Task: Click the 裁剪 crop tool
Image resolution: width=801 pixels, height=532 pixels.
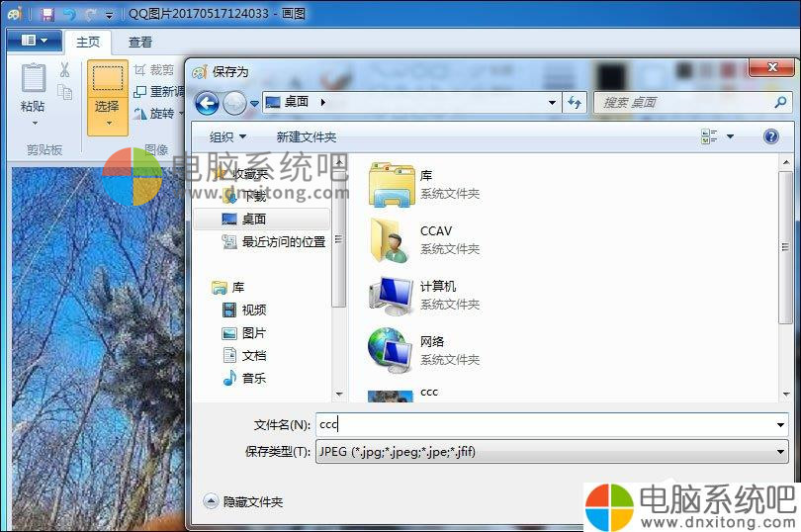Action: coord(153,69)
